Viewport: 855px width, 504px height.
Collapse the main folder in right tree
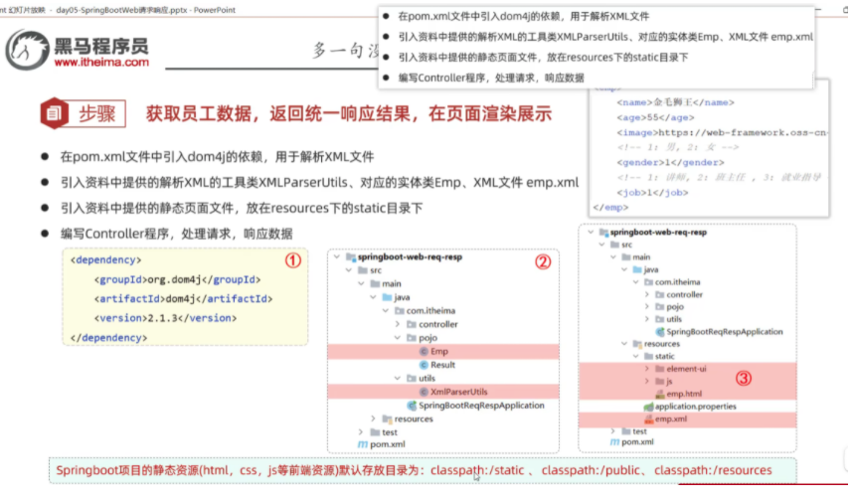(x=613, y=256)
